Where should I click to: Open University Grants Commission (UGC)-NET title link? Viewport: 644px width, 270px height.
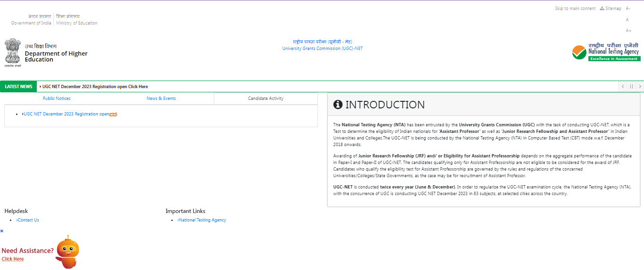coord(322,49)
